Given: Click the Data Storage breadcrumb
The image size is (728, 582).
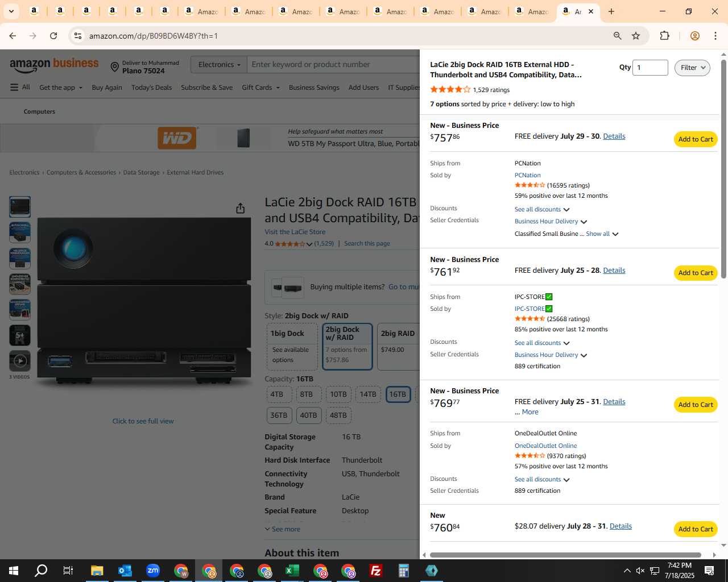Looking at the screenshot, I should pos(141,172).
